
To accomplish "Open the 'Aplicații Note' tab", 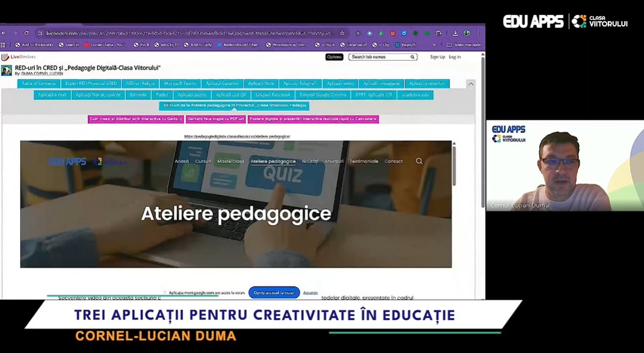I will 261,84.
